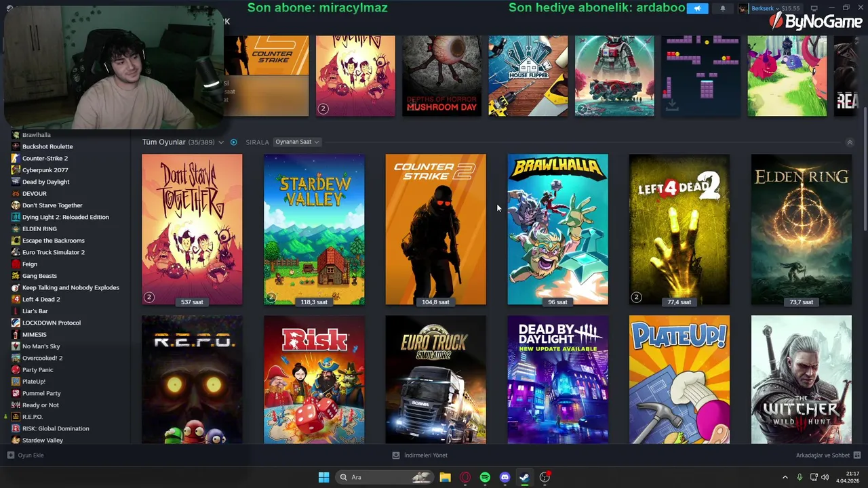Click the $15.55 wallet balance

(790, 9)
